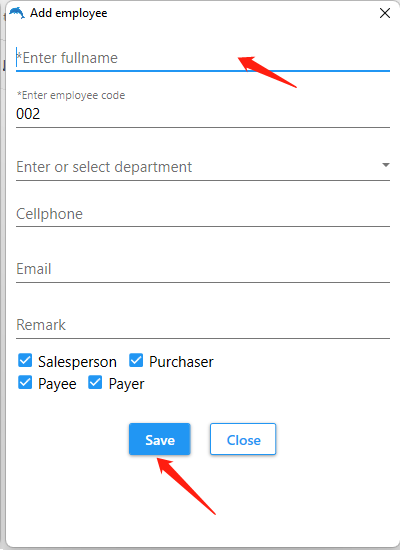Click the floating employee code label
Image resolution: width=400 pixels, height=550 pixels.
(71, 95)
